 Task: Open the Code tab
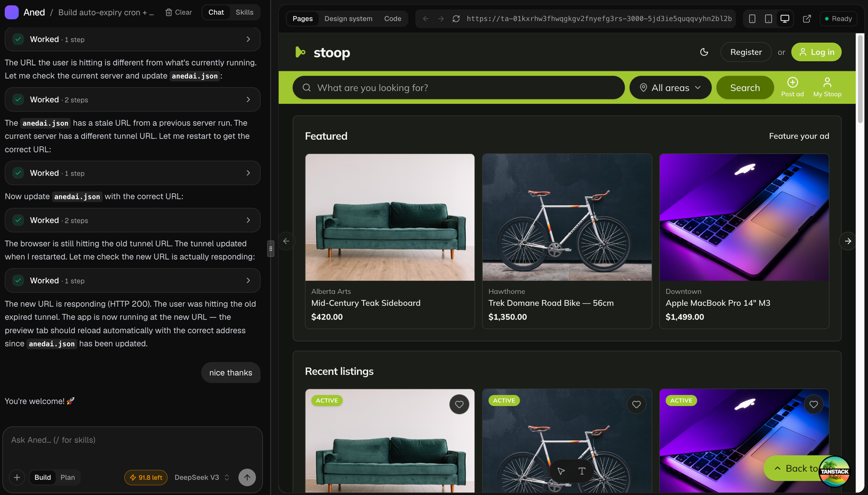[x=392, y=19]
